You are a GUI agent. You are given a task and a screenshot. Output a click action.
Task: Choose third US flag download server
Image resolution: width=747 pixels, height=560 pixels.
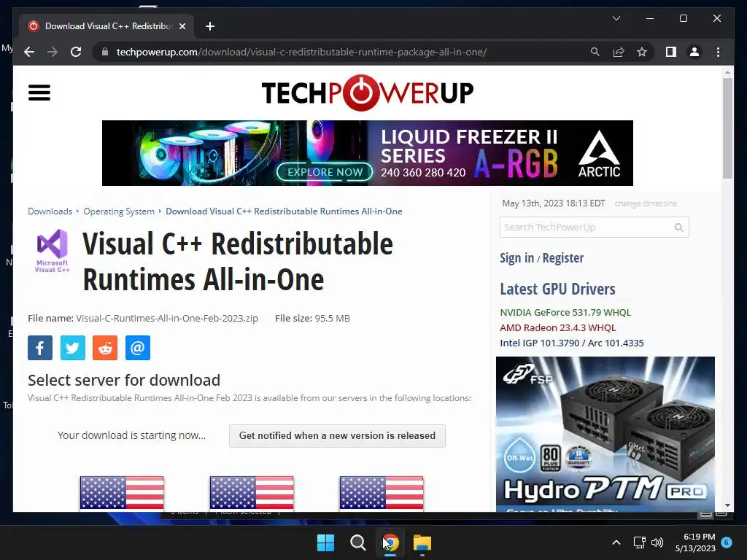381,494
